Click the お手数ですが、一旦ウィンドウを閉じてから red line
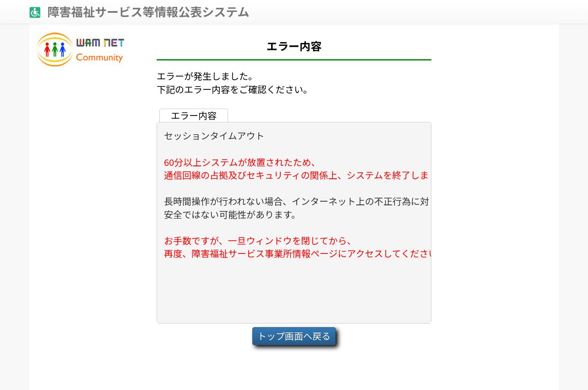 pos(258,241)
